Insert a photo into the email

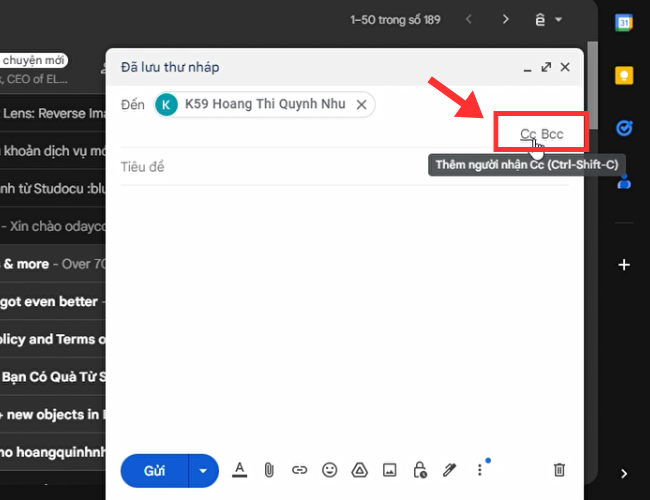389,469
